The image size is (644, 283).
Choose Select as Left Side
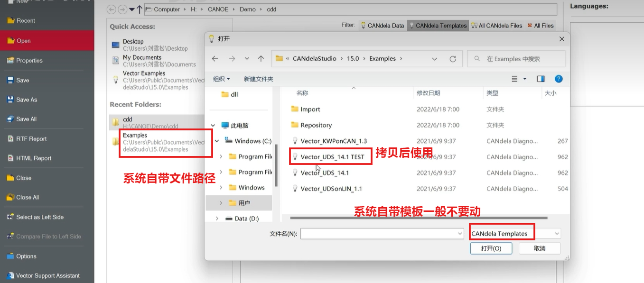coord(40,217)
